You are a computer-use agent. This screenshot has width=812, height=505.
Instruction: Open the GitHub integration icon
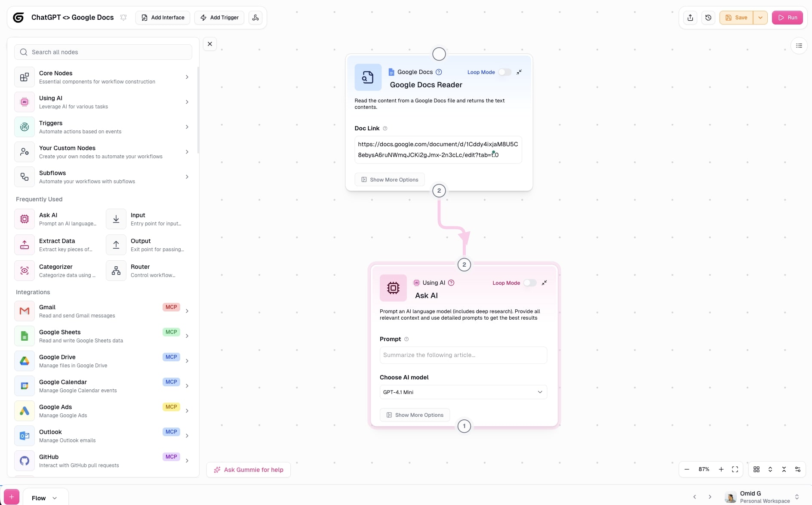tap(24, 461)
